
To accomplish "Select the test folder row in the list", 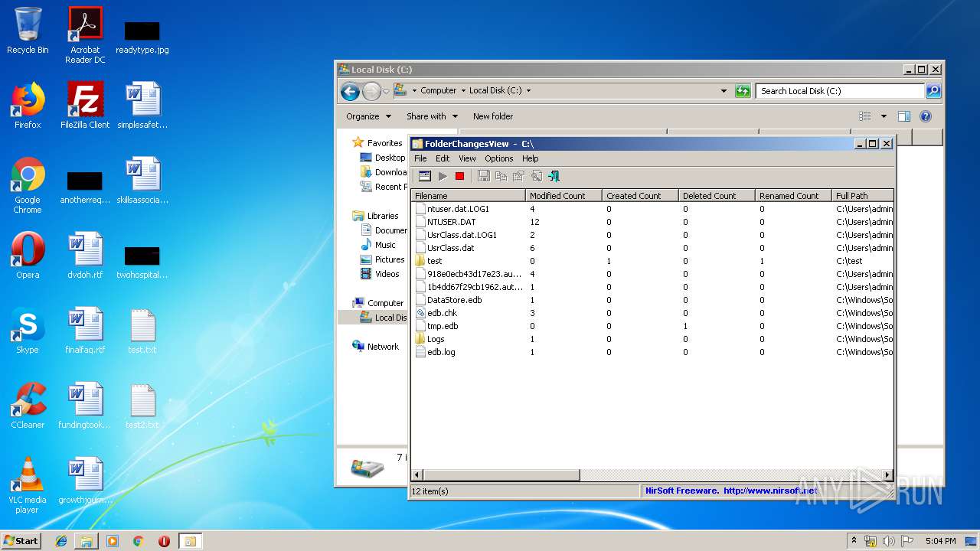I will pyautogui.click(x=652, y=261).
